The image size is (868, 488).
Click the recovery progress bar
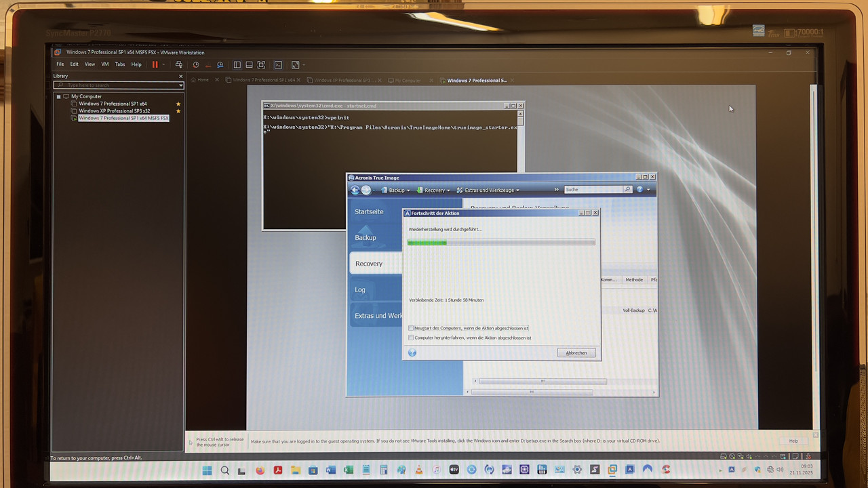tap(501, 242)
